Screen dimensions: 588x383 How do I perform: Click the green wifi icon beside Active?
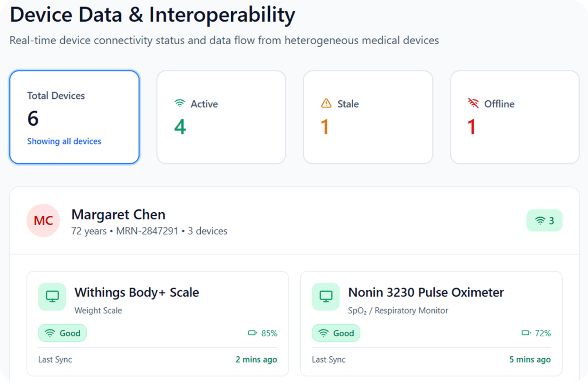pos(180,103)
